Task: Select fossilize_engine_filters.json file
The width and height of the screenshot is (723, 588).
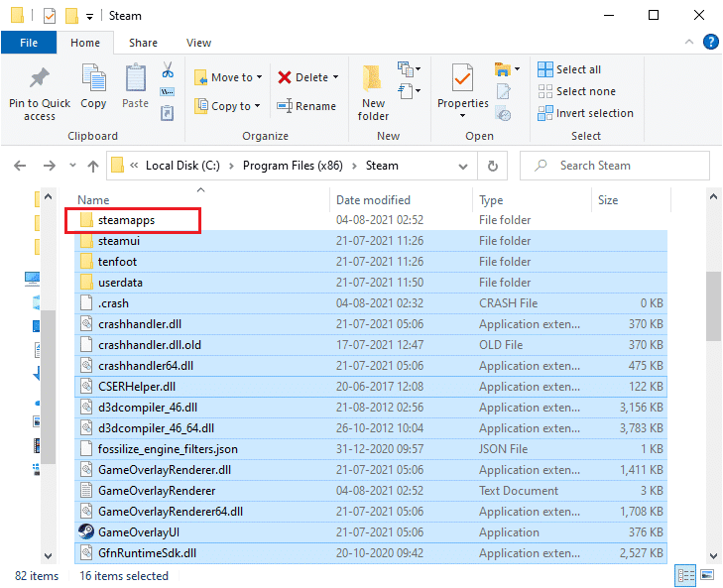Action: [x=371, y=449]
